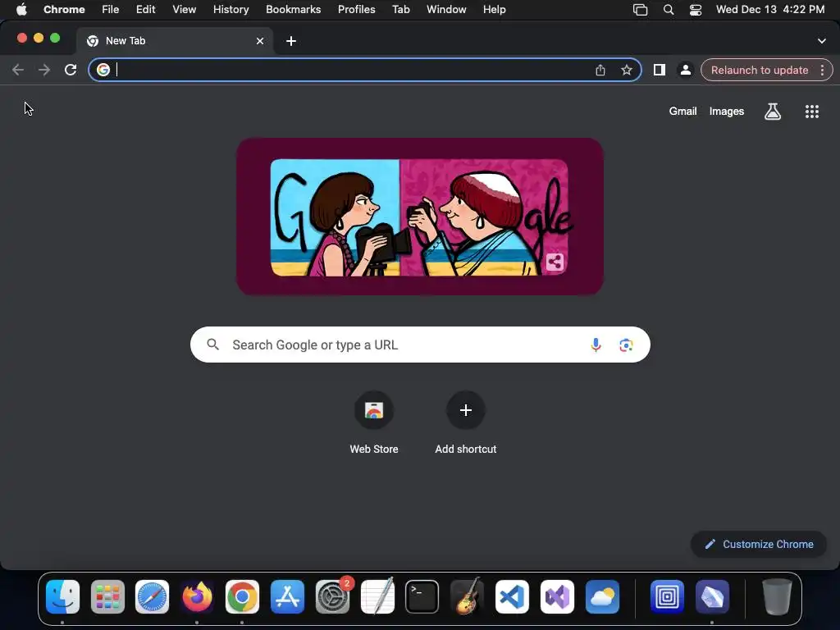Expand the tab search chevron

[822, 41]
